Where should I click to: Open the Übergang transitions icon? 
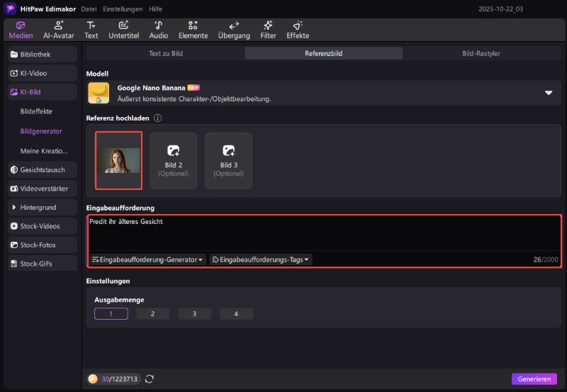tap(234, 26)
